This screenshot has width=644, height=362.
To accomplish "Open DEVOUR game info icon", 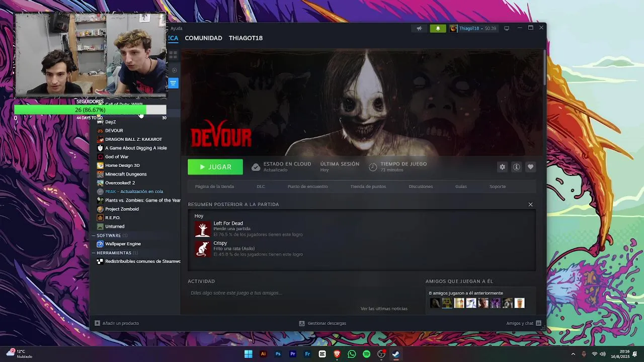I will [x=516, y=167].
